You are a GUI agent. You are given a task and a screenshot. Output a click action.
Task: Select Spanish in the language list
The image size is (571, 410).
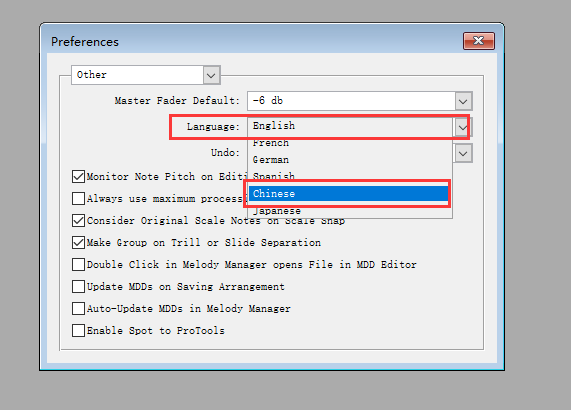click(x=350, y=176)
